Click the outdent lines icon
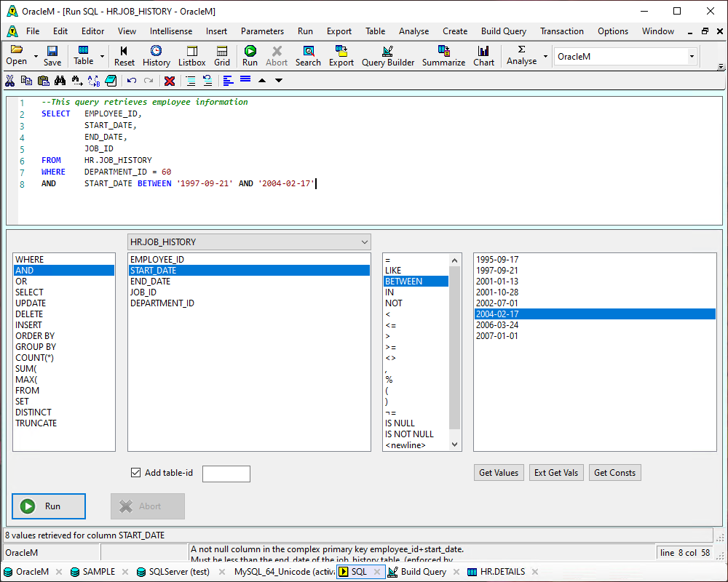 point(207,81)
